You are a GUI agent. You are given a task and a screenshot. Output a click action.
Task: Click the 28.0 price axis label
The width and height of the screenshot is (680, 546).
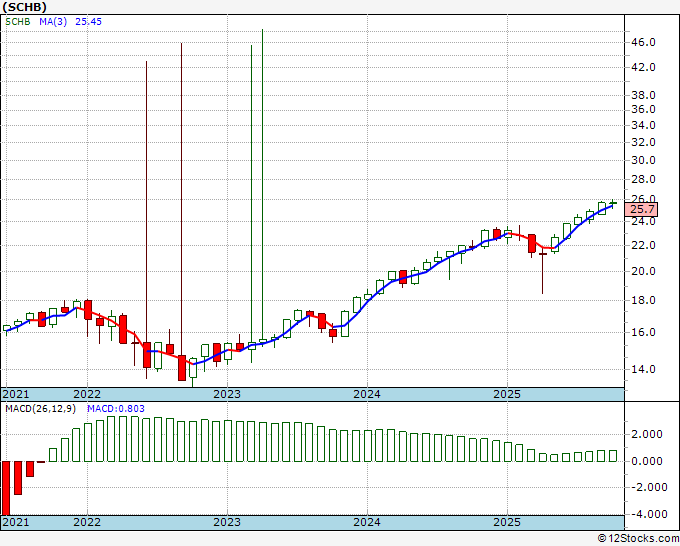coord(643,180)
